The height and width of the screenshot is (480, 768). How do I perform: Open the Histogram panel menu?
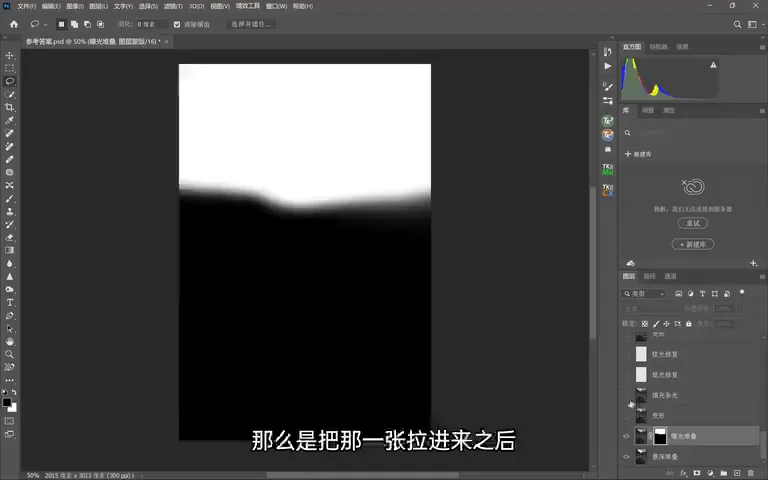[762, 47]
